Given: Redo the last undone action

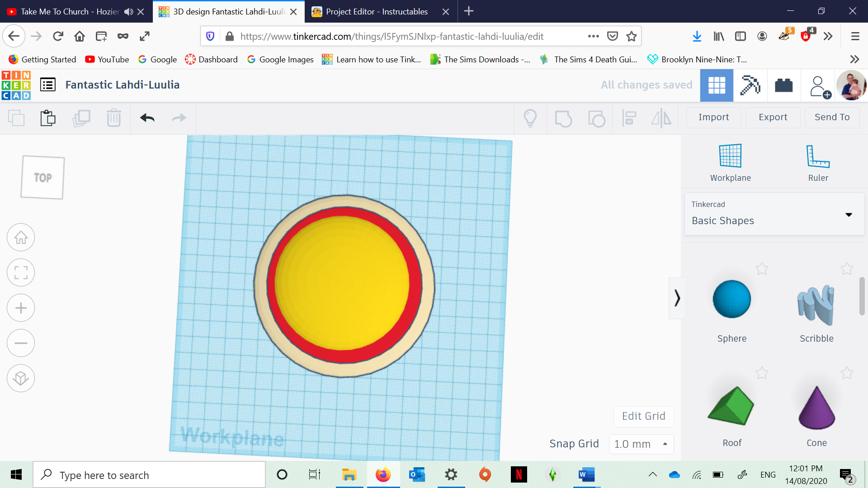Looking at the screenshot, I should pos(179,118).
